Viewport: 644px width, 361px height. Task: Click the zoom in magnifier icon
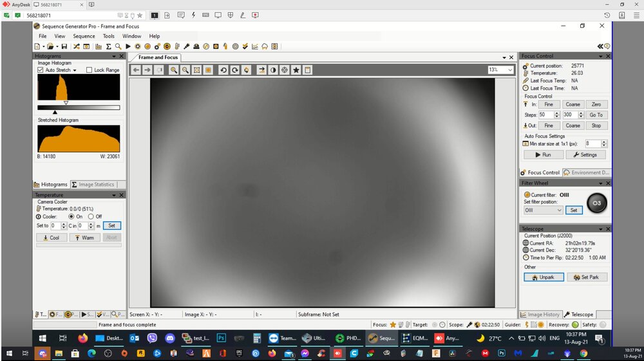tap(174, 70)
